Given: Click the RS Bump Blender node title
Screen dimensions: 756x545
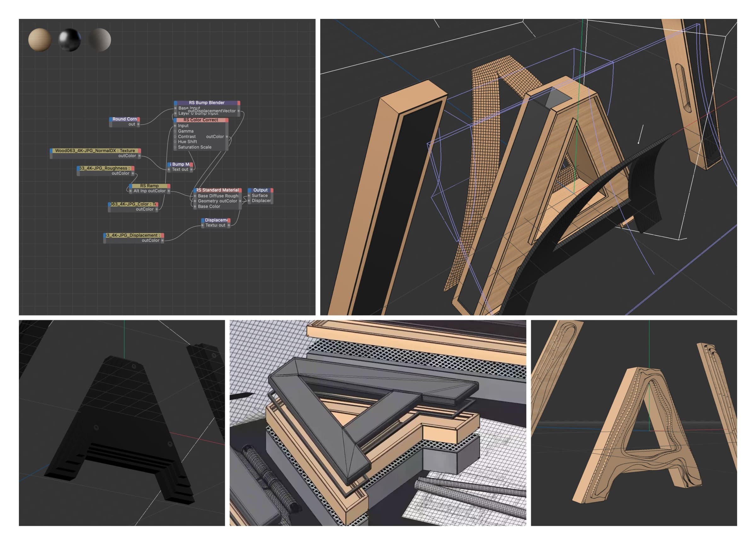Looking at the screenshot, I should tap(207, 103).
